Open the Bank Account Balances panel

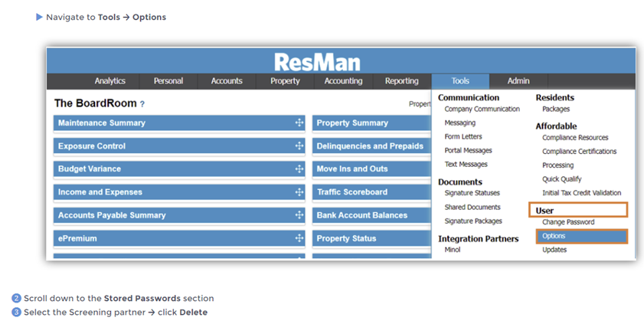coord(371,214)
